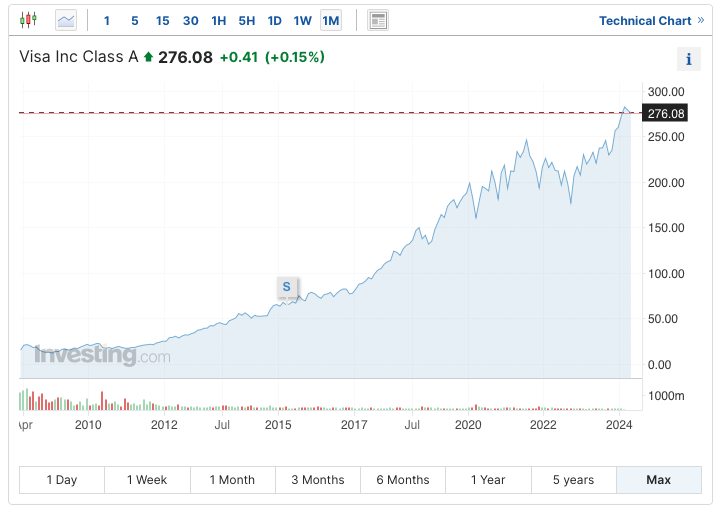
Task: Click the bold 276.08 price in header
Action: [186, 57]
